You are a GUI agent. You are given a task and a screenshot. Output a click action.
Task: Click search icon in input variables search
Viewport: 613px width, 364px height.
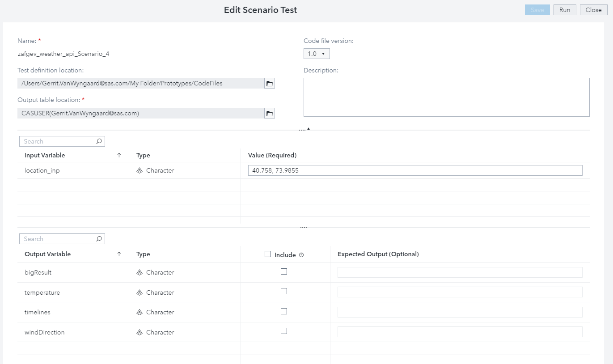(99, 141)
